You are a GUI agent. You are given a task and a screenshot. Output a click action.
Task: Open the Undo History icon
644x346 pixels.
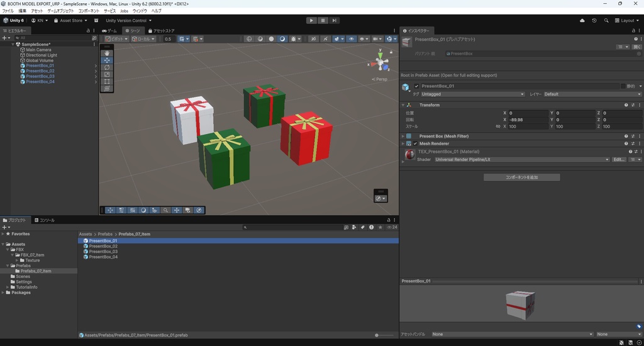[x=594, y=21]
